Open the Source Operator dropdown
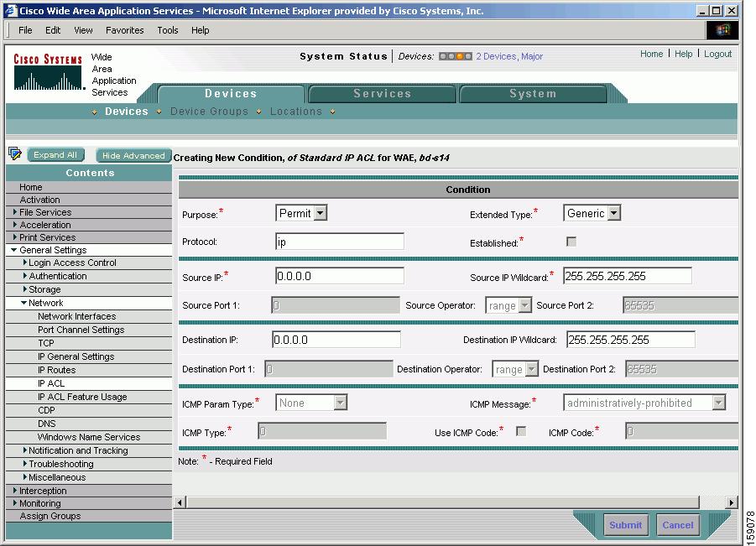 (508, 305)
